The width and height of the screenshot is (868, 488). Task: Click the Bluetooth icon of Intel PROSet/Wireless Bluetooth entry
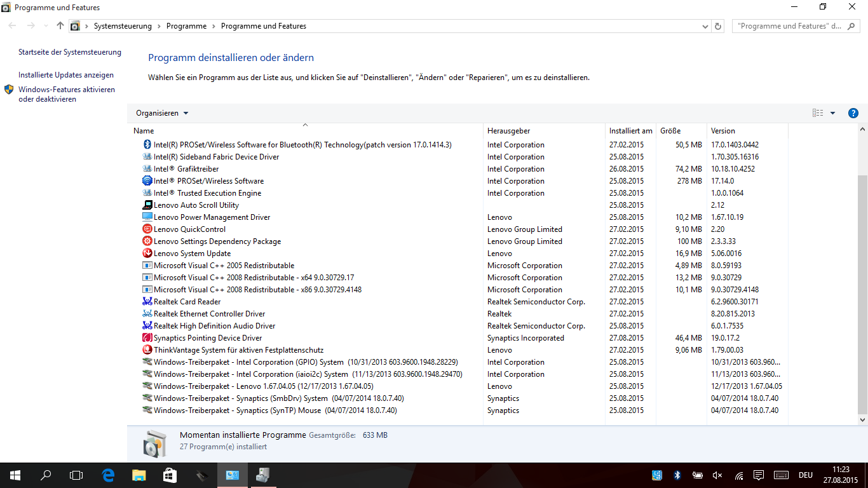click(147, 145)
